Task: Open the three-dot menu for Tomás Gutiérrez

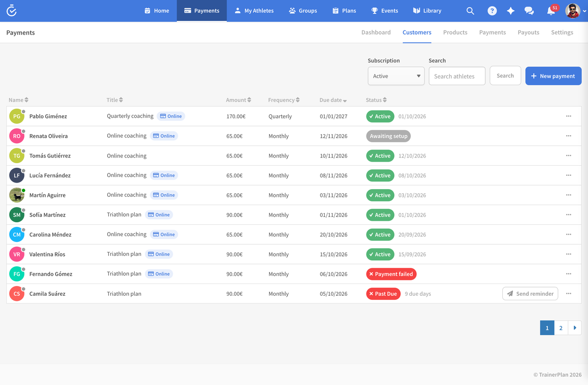Action: 569,156
